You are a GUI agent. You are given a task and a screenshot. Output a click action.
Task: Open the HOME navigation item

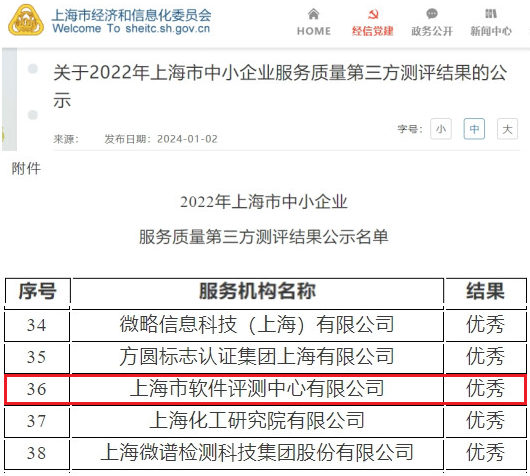pos(314,22)
